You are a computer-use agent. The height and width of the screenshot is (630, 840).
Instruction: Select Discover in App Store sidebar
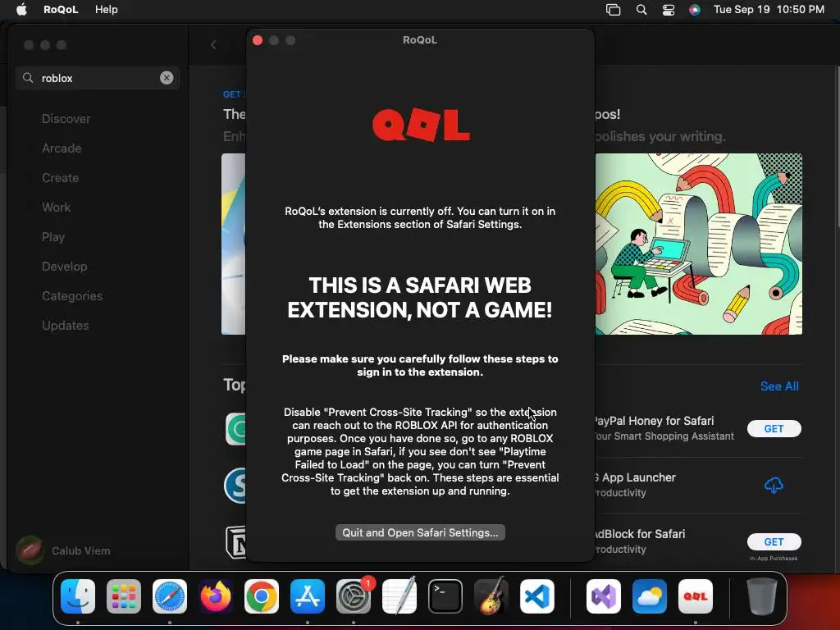[66, 119]
